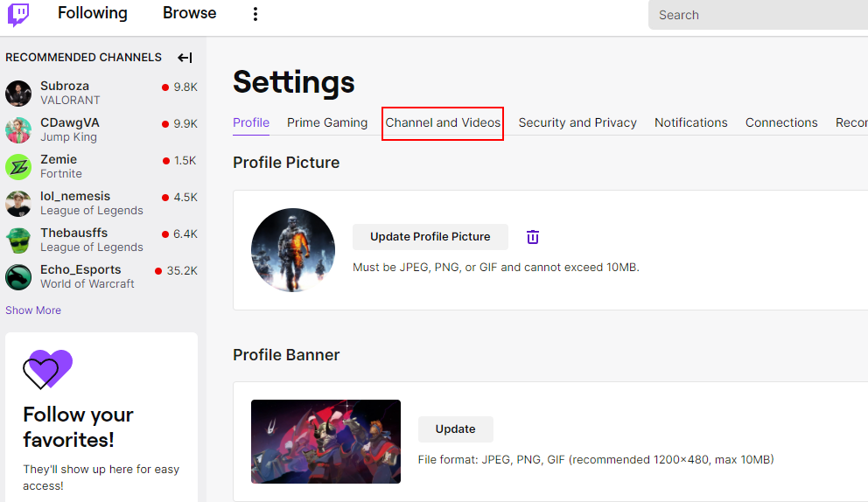The height and width of the screenshot is (502, 868).
Task: Go to Browse page
Action: pos(189,13)
